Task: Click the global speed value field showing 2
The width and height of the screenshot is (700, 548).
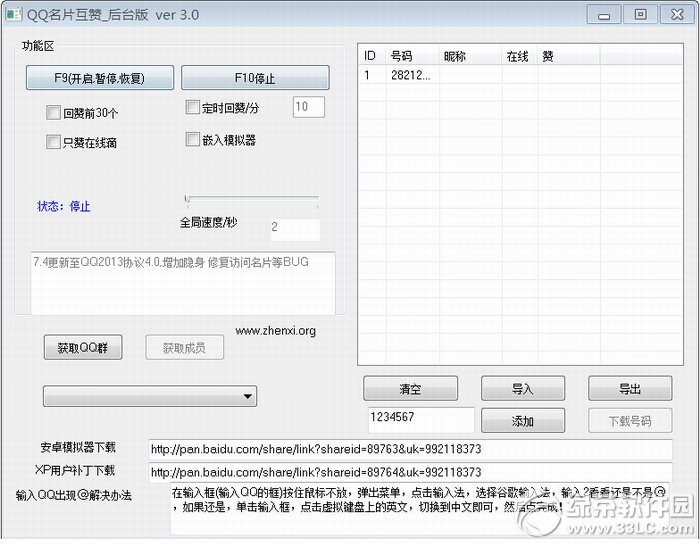Action: [295, 230]
